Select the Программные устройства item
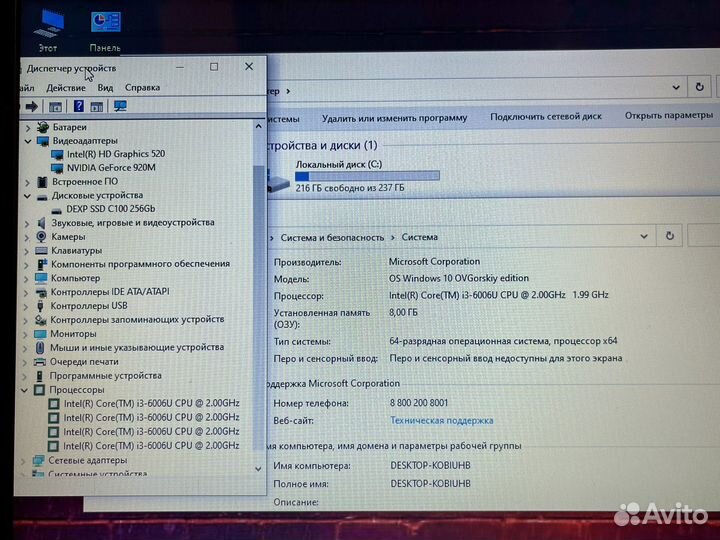Viewport: 720px width, 540px height. [105, 376]
